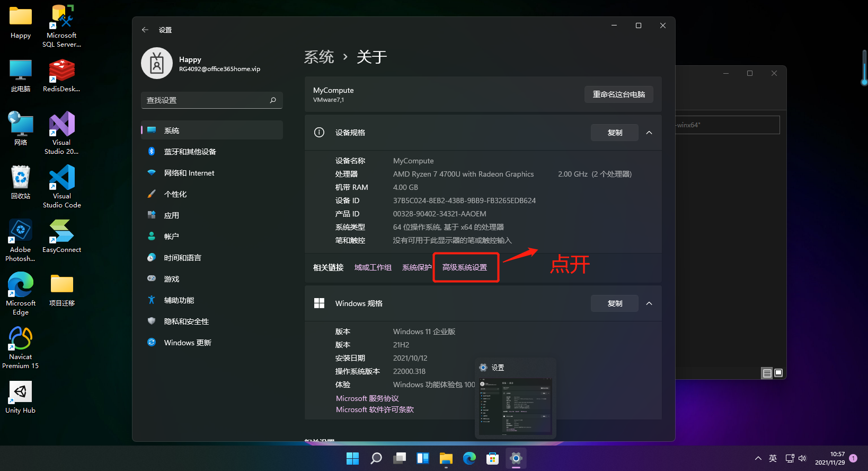Collapse the Windows 规格 section chevron

[649, 303]
